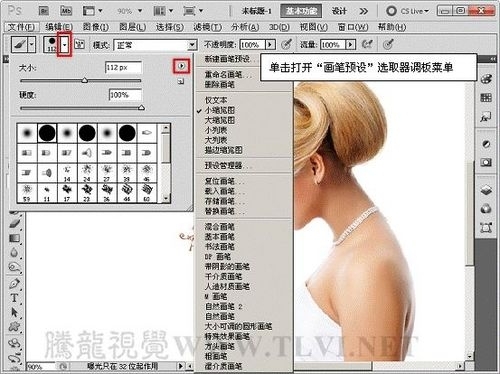This screenshot has height=374, width=500.
Task: Open the 窗口(W) menu
Action: pos(353,27)
